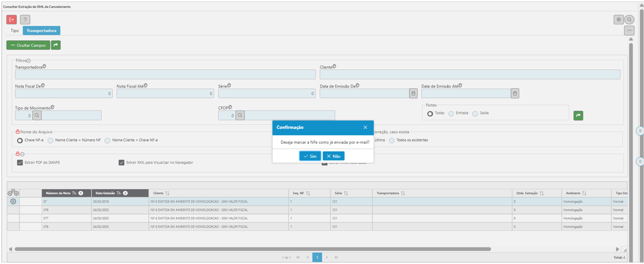The height and width of the screenshot is (264, 644).
Task: Select Todas radio in Notas
Action: [x=430, y=113]
